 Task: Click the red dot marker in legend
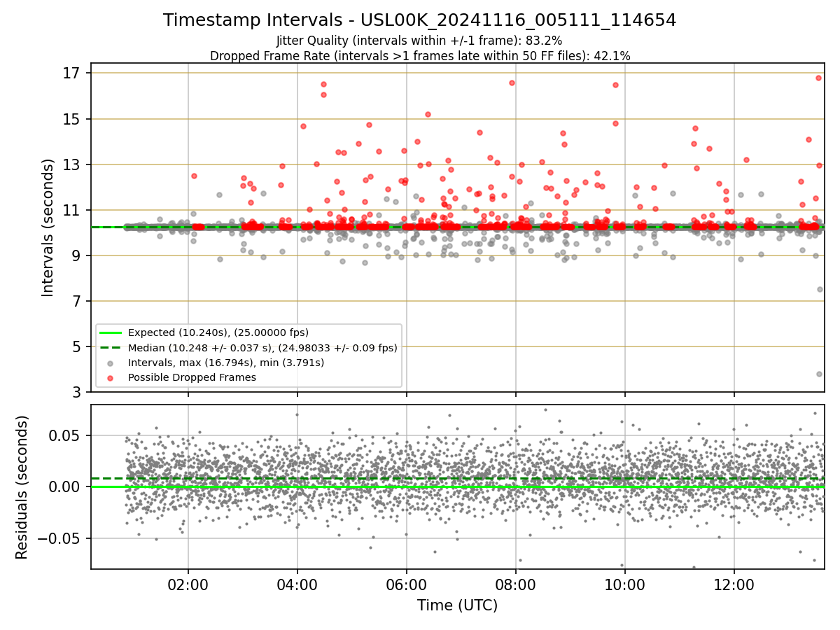click(111, 378)
